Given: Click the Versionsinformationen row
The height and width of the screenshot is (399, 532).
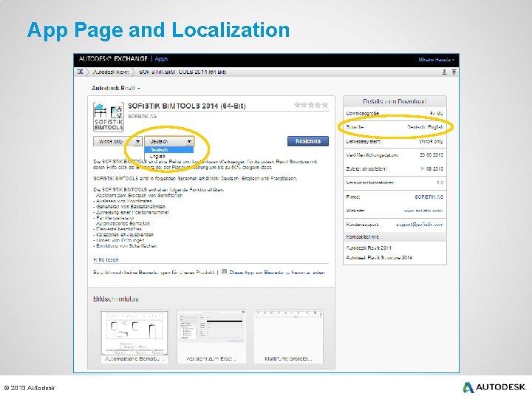Looking at the screenshot, I should (395, 183).
